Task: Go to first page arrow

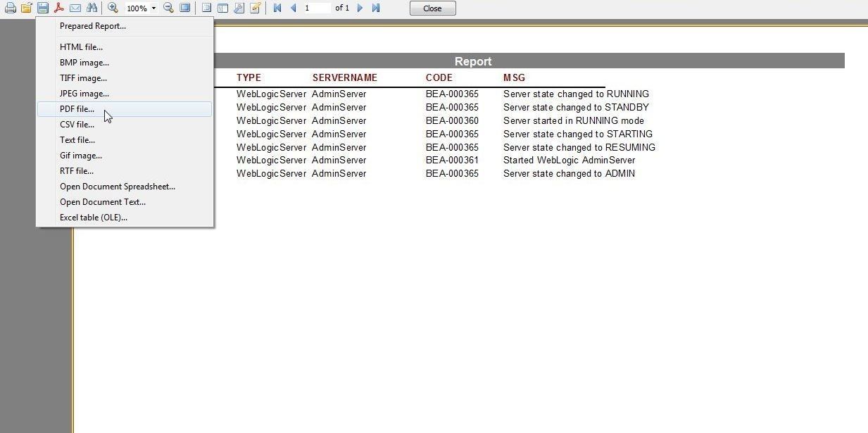Action: [277, 8]
